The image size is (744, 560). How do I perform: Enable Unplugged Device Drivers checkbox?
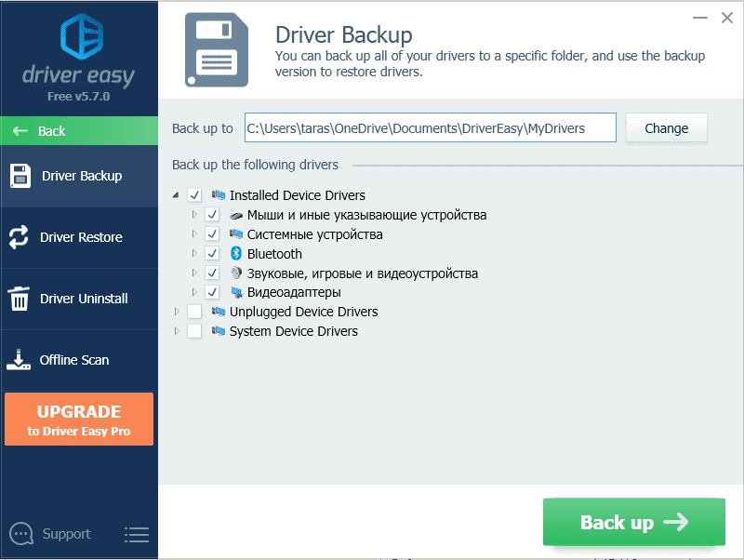[x=194, y=312]
